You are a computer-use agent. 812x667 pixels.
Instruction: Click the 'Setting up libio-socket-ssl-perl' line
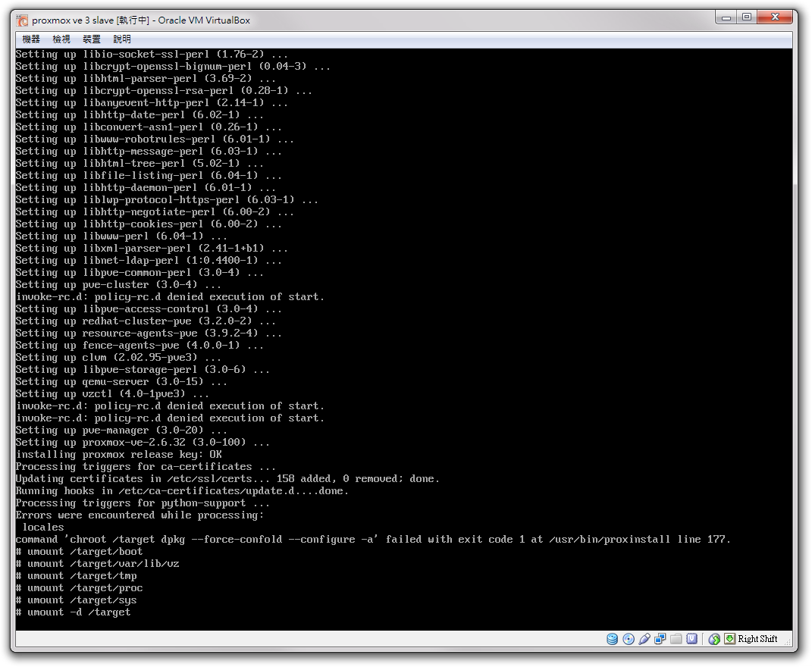pos(152,55)
